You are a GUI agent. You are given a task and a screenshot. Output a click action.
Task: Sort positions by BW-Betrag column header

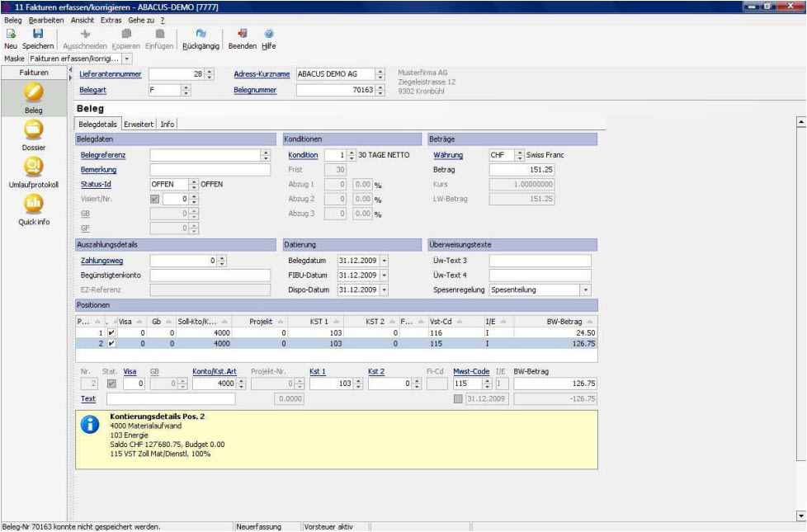(x=556, y=322)
